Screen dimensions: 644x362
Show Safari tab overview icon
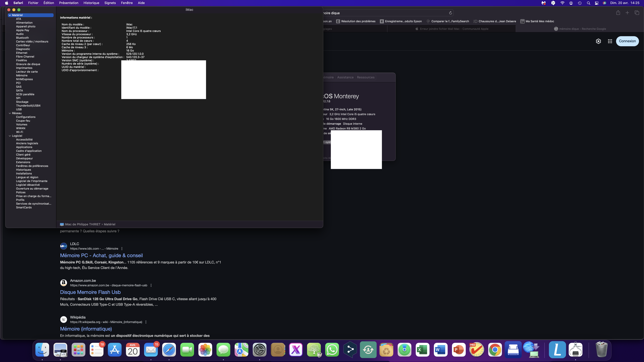(637, 13)
